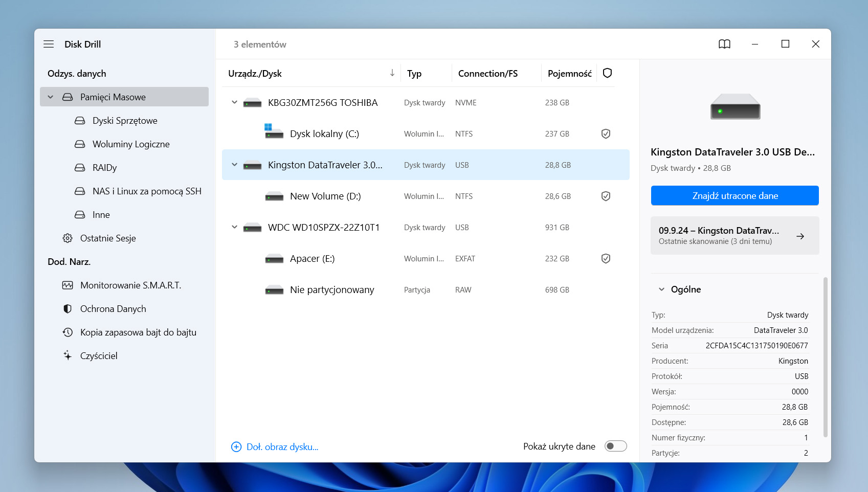Click the Ochrona Danych shield icon

tap(68, 308)
